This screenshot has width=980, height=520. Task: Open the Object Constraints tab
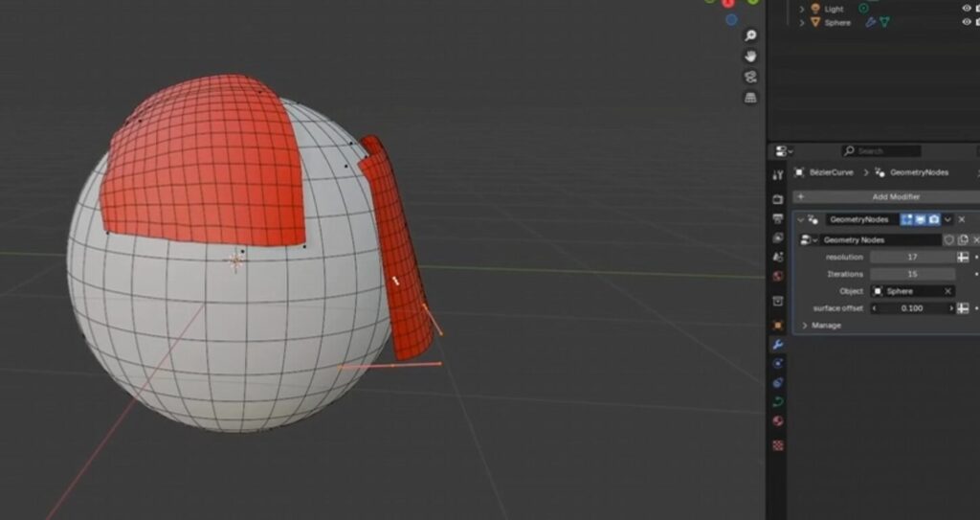point(778,382)
